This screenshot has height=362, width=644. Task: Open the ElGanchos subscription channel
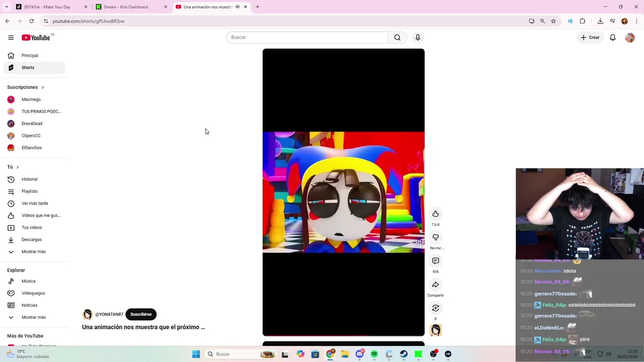tap(34, 148)
